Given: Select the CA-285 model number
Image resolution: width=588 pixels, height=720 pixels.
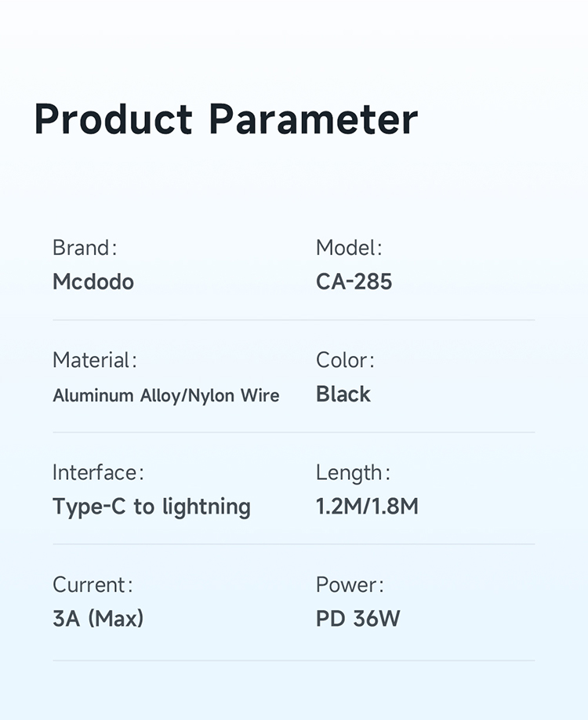Looking at the screenshot, I should (354, 282).
